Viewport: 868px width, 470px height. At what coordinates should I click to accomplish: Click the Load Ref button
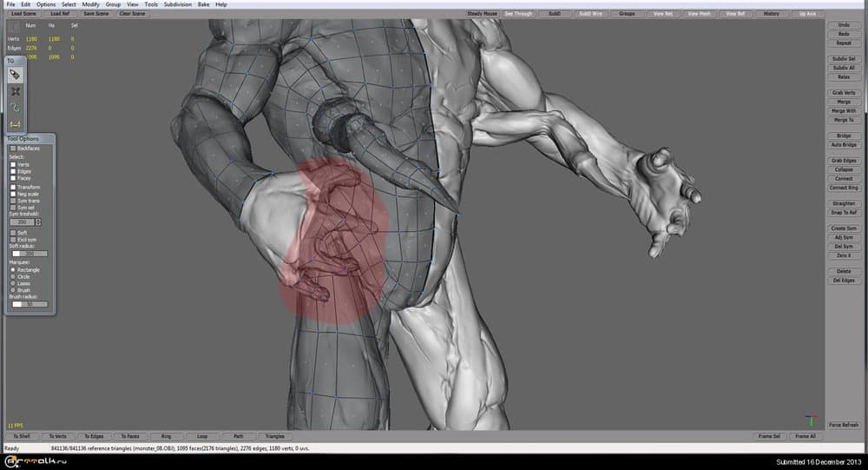coord(60,13)
